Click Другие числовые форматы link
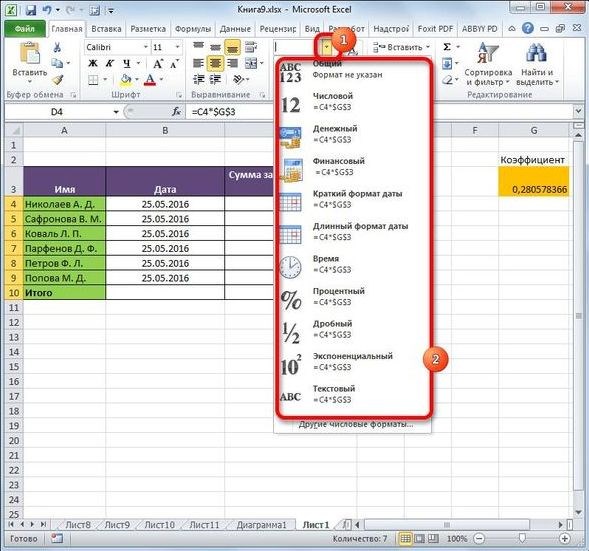This screenshot has width=589, height=551. tap(356, 424)
